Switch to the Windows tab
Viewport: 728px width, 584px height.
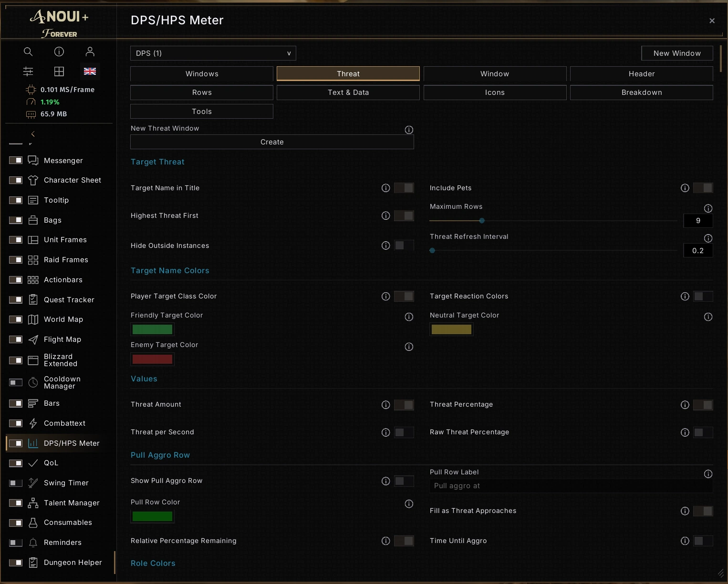click(x=202, y=74)
